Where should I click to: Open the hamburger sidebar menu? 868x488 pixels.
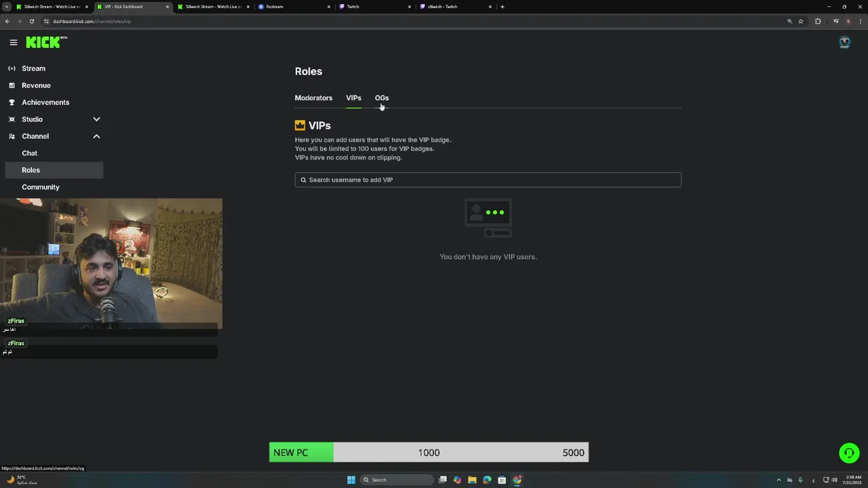(x=13, y=42)
